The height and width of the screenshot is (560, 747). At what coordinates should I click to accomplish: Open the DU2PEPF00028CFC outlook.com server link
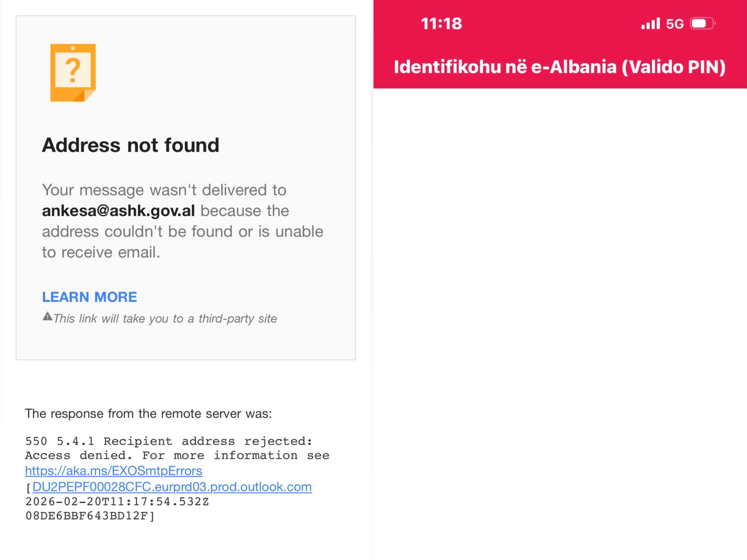(x=172, y=487)
